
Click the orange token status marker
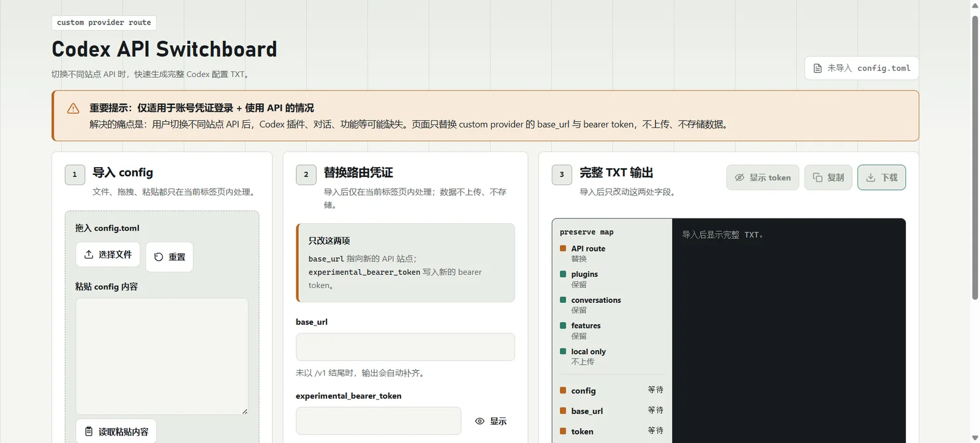click(563, 431)
